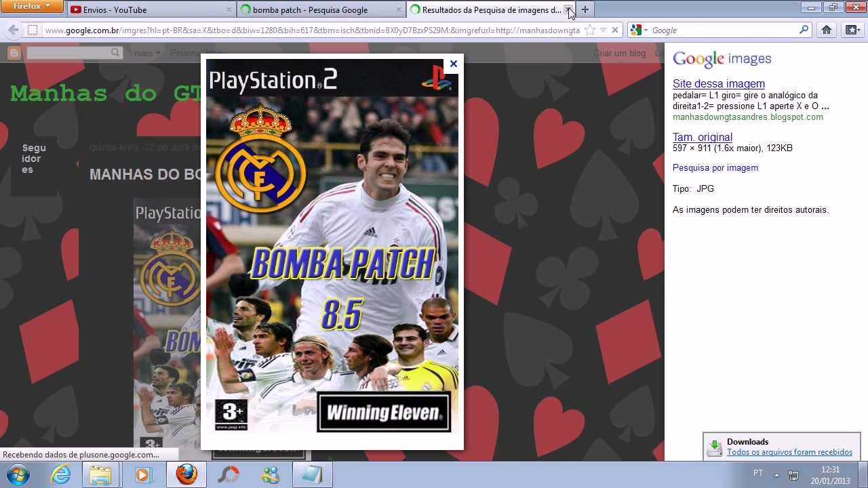The height and width of the screenshot is (488, 868).
Task: Open the Manhas do GTA blog title
Action: pos(105,93)
